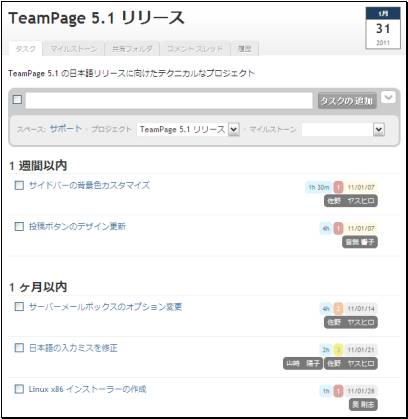Check off サイドバーの背景色カスタマイズ task
408x419 pixels.
tap(19, 185)
